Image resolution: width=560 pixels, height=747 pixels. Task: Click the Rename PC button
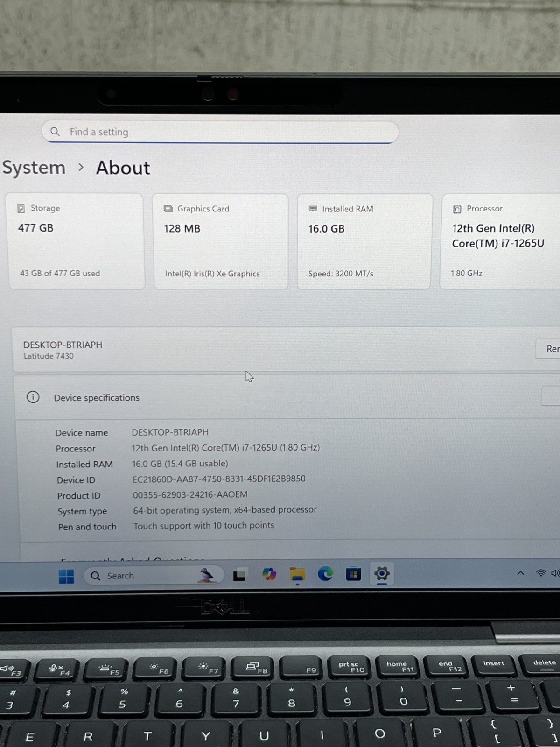pos(547,349)
